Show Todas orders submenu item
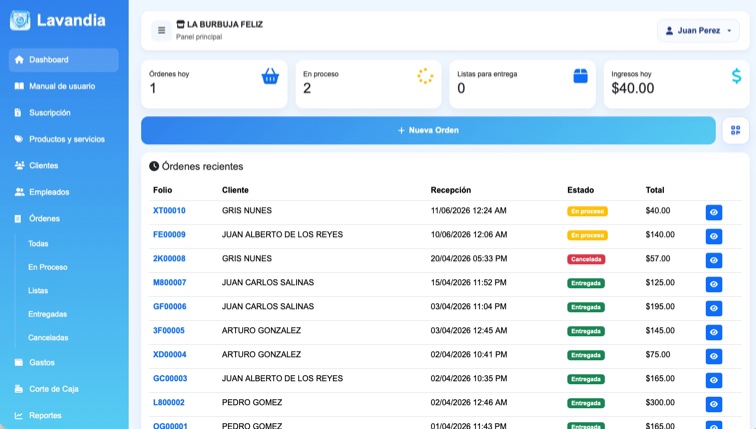756x429 pixels. coord(38,243)
